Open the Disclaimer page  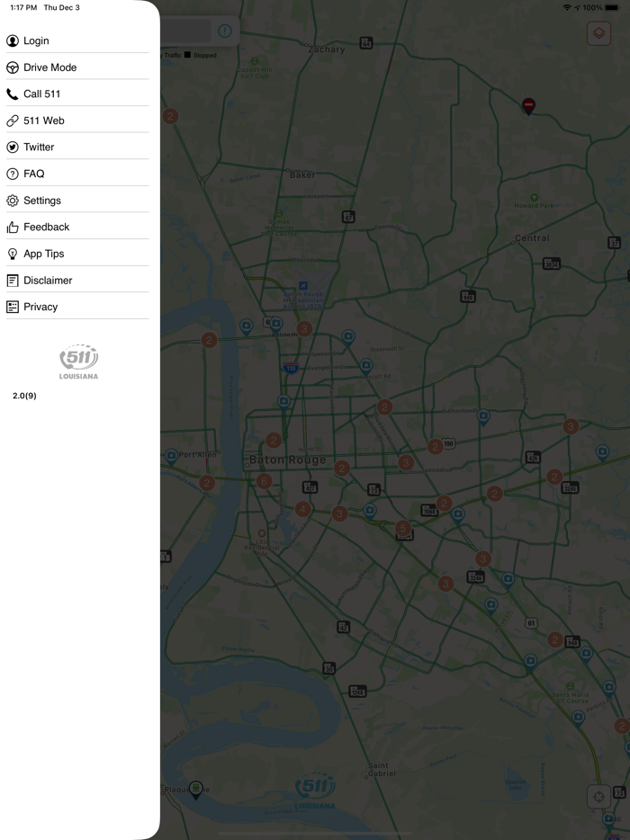[47, 281]
